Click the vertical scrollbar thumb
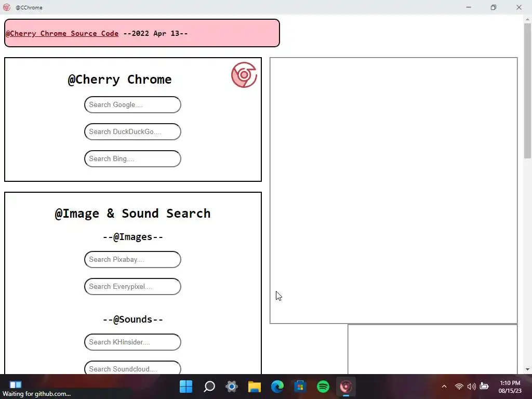The width and height of the screenshot is (532, 399). 527,90
